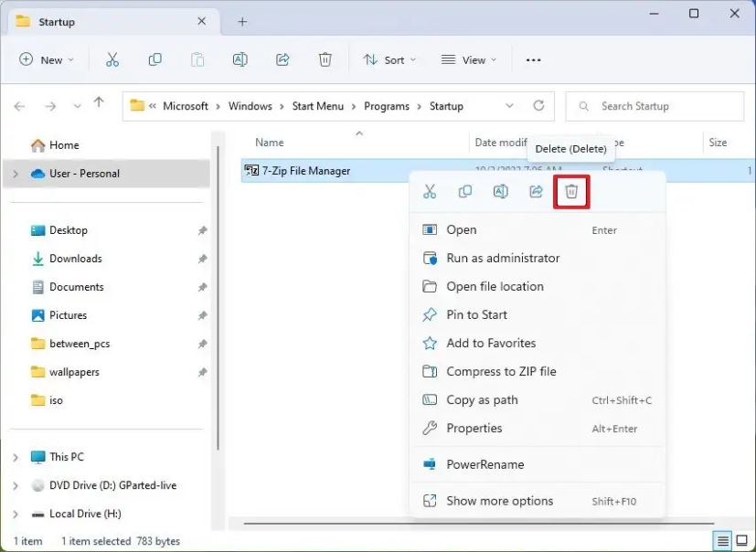Expand the User - Personal tree node
Screen dimensions: 756x552
[16, 174]
